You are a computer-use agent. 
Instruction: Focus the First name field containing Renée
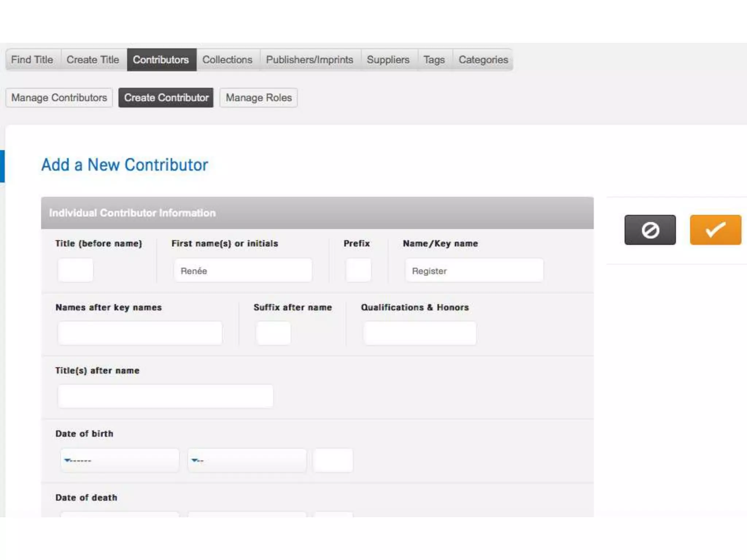click(243, 270)
